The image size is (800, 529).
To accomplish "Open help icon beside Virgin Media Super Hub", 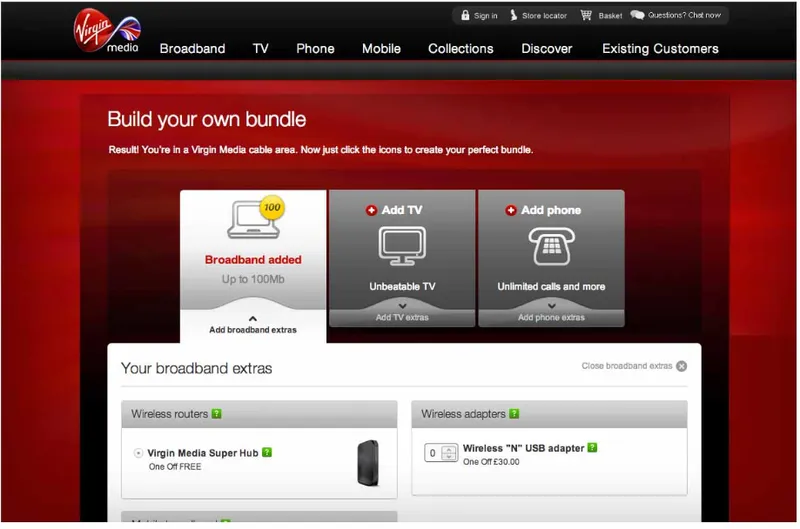I will 267,452.
